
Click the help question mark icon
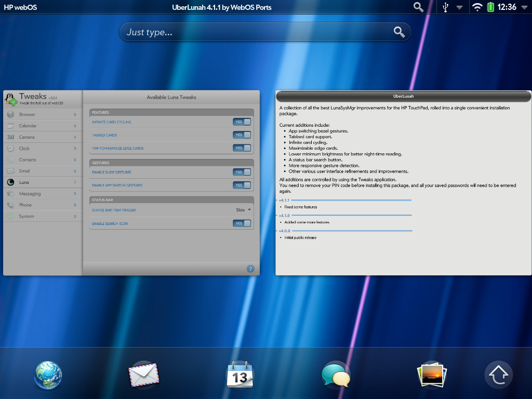tap(250, 269)
